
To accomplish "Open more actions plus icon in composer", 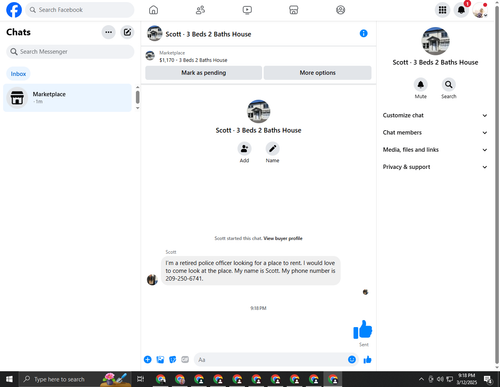I will coord(148,360).
